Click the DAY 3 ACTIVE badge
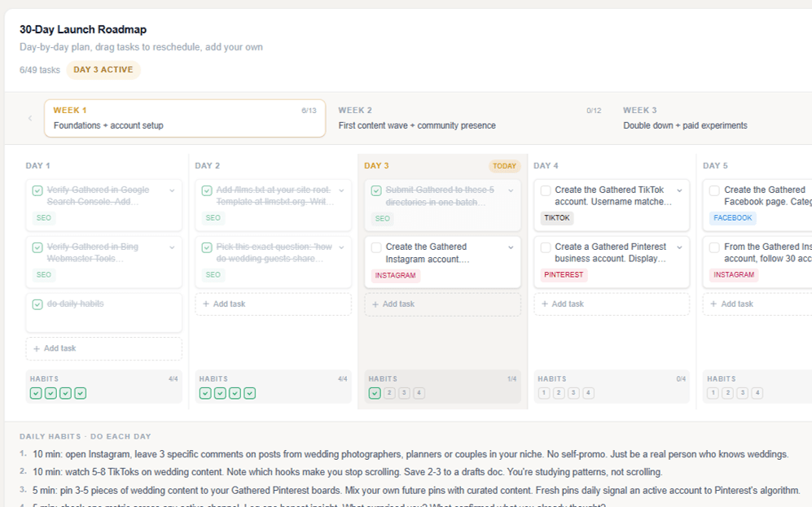Screen dimensions: 812x507 click(103, 70)
